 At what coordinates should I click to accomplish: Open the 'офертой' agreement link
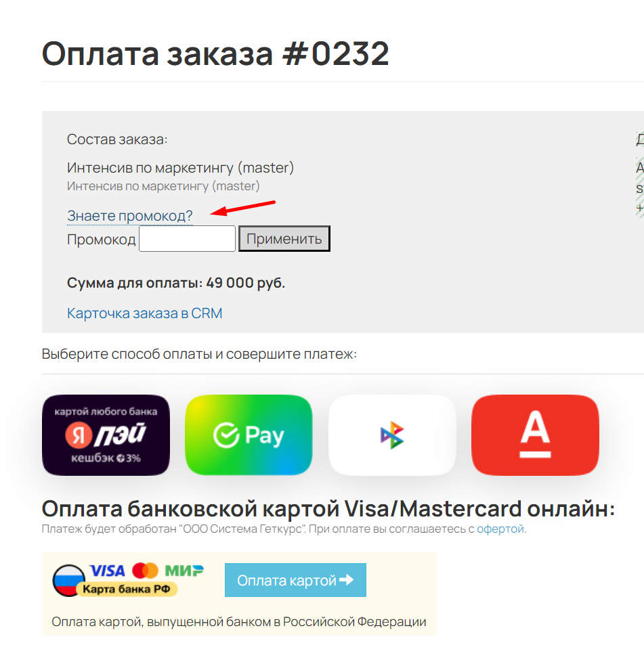point(500,529)
